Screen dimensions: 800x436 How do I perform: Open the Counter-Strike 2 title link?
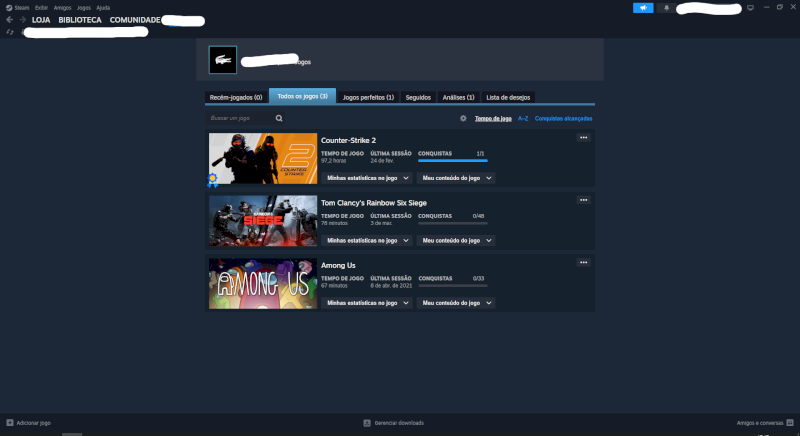(x=348, y=140)
